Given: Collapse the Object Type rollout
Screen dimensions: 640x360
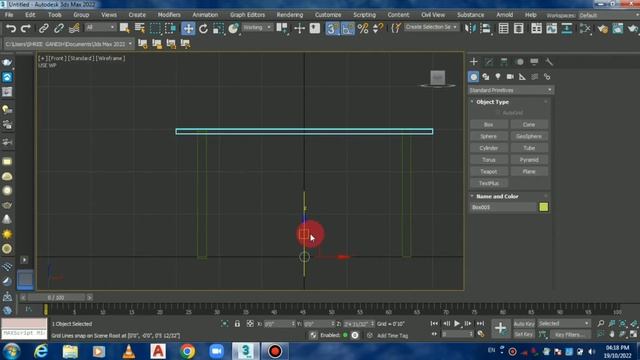Looking at the screenshot, I should [x=492, y=102].
